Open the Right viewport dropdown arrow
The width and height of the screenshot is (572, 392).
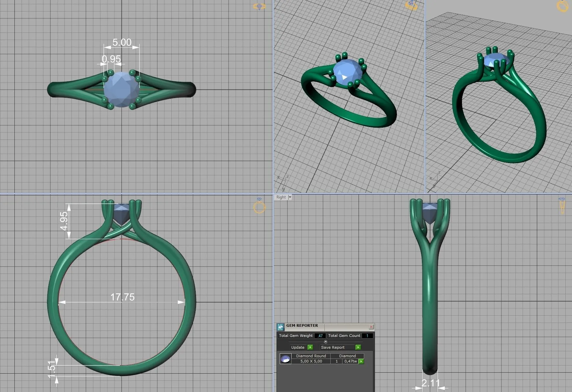click(x=290, y=197)
